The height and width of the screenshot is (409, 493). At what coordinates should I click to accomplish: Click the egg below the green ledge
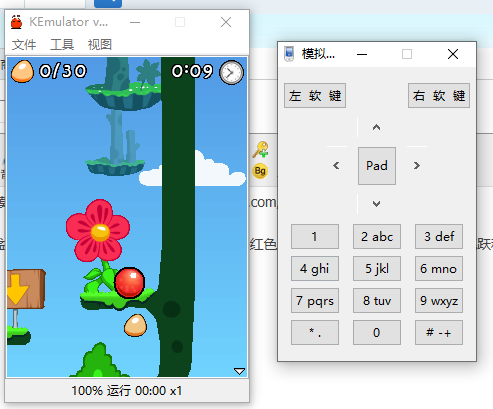(x=135, y=325)
